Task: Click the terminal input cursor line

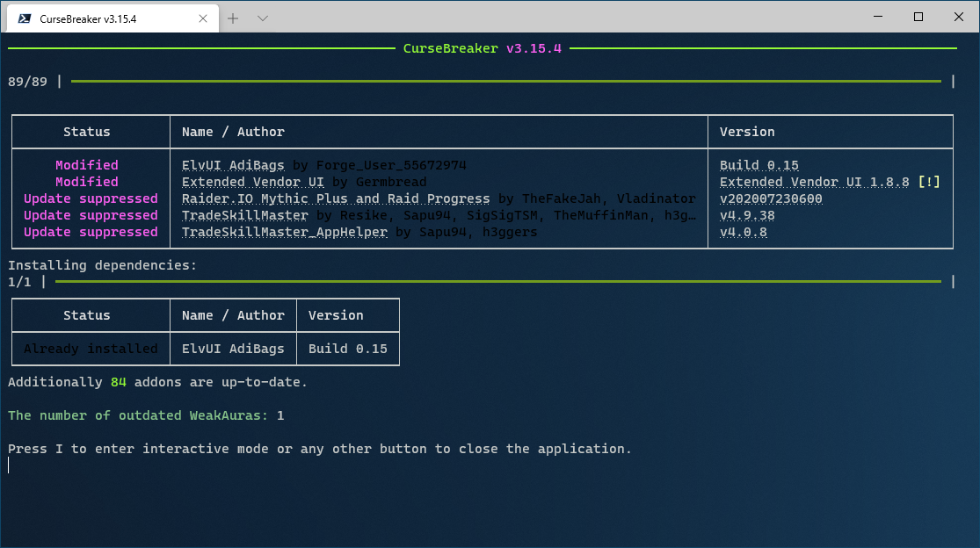Action: pyautogui.click(x=9, y=465)
